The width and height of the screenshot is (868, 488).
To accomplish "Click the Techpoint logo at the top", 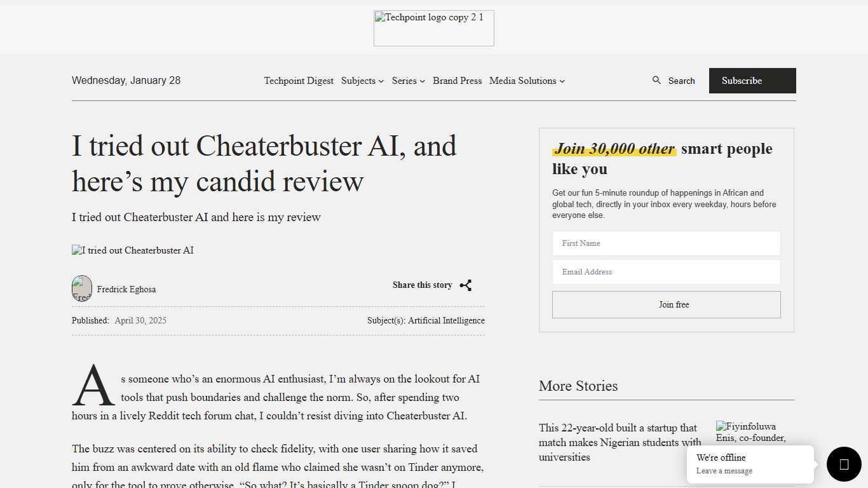I will coord(433,28).
